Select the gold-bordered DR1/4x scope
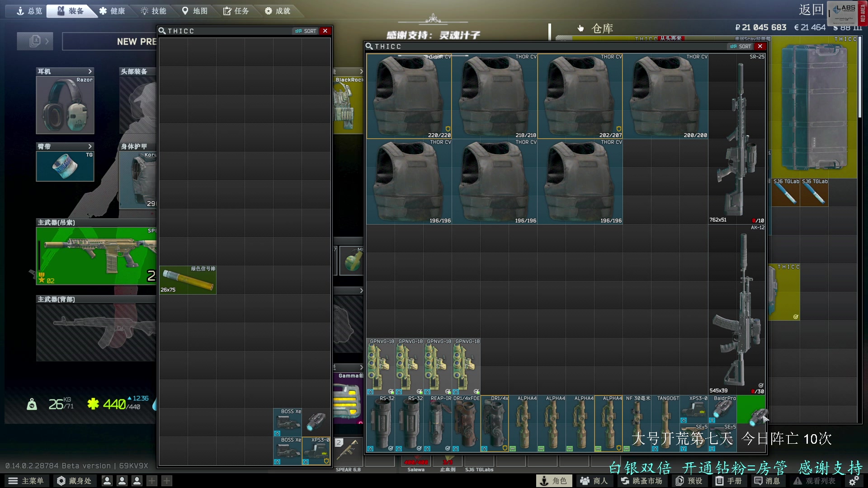Viewport: 868px width, 488px height. 495,423
